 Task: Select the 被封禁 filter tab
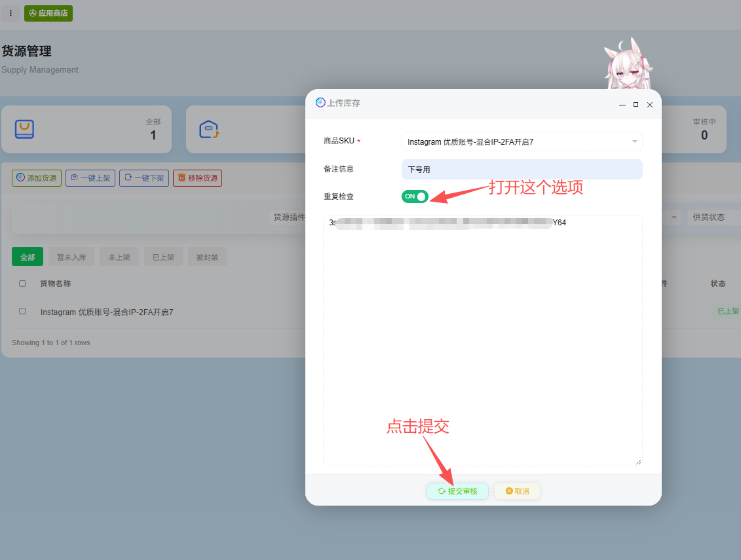tap(207, 257)
